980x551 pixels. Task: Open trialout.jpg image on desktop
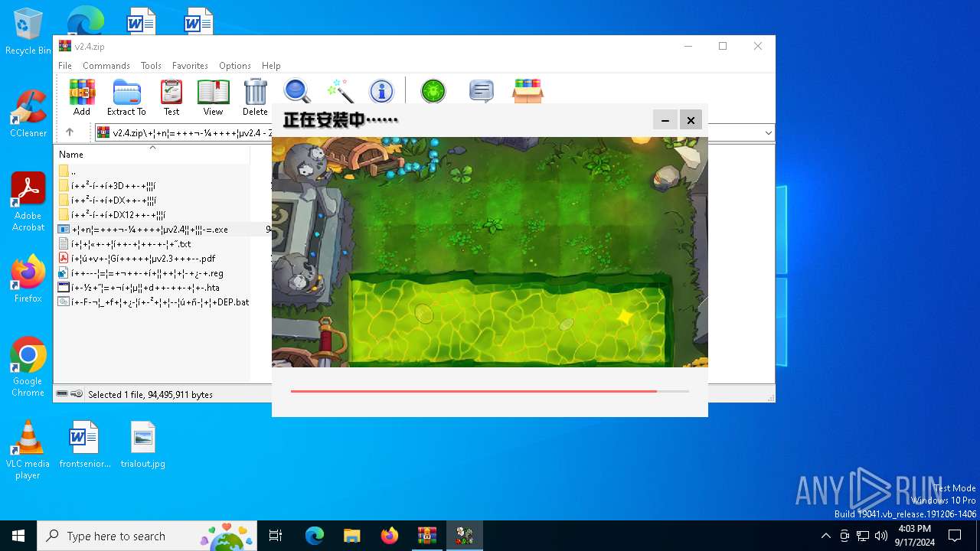(143, 444)
